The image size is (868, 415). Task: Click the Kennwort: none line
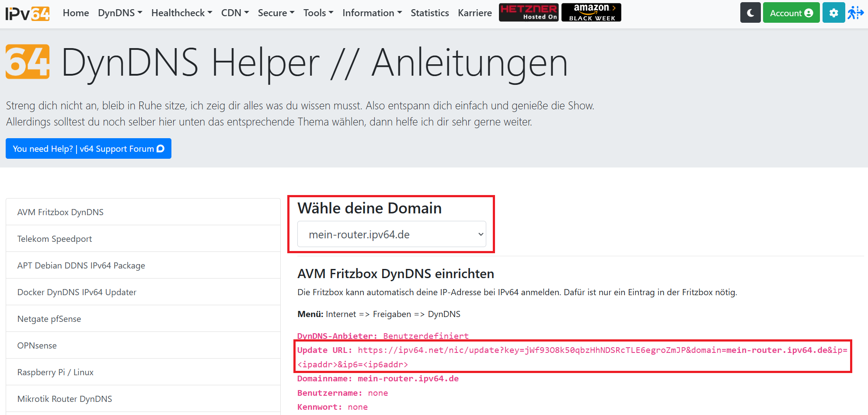(332, 407)
